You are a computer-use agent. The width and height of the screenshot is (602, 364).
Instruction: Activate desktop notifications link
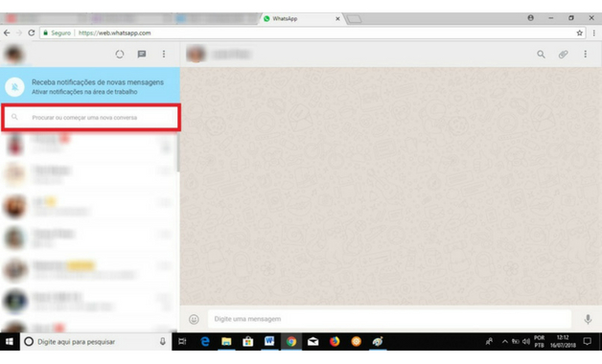pyautogui.click(x=84, y=92)
